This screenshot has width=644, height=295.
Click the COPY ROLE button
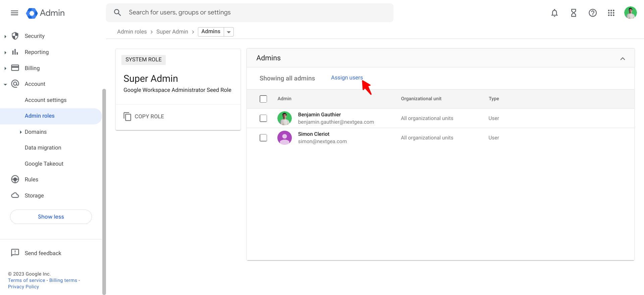[x=144, y=116]
